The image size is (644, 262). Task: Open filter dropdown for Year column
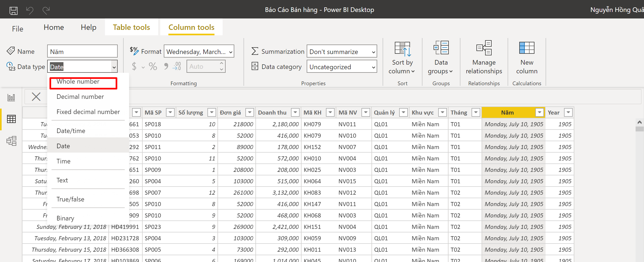568,112
